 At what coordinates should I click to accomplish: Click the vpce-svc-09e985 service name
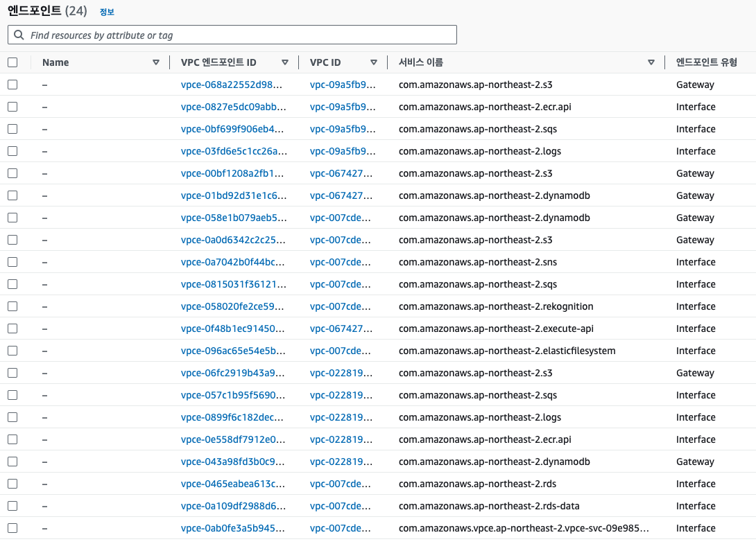click(524, 528)
